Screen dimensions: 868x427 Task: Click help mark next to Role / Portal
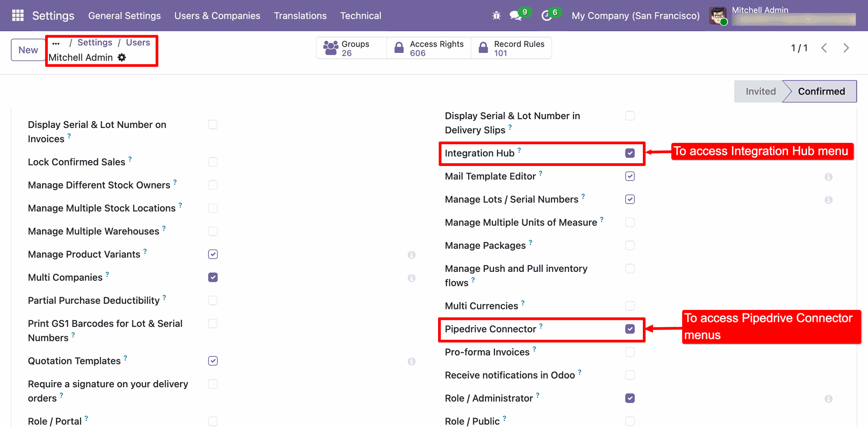point(86,418)
